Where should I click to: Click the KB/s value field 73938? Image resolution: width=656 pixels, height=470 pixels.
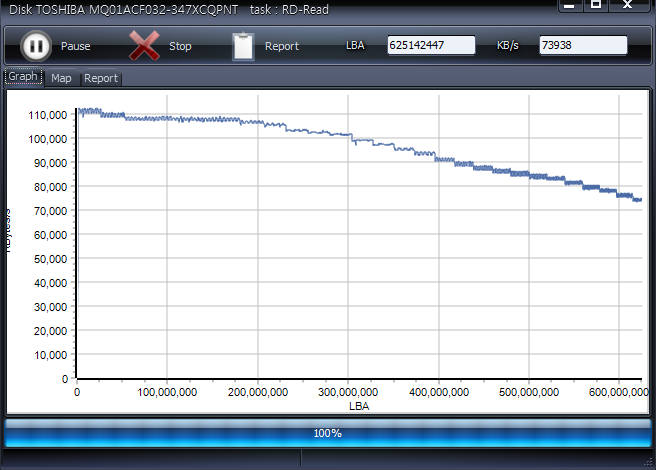click(583, 45)
